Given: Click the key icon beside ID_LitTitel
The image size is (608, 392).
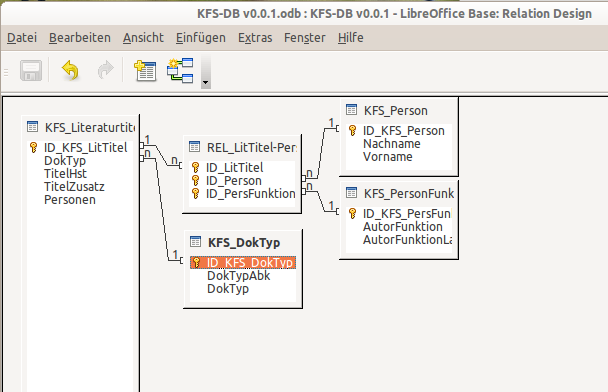Looking at the screenshot, I should (196, 168).
